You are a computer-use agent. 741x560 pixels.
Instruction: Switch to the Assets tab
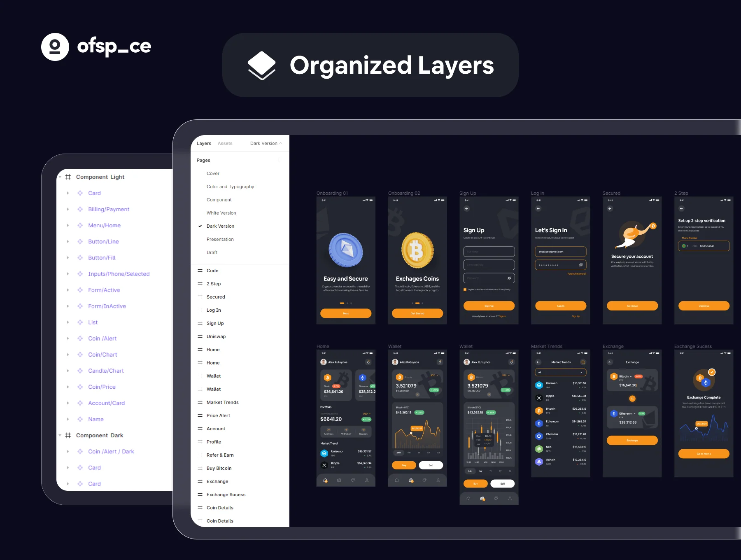225,143
